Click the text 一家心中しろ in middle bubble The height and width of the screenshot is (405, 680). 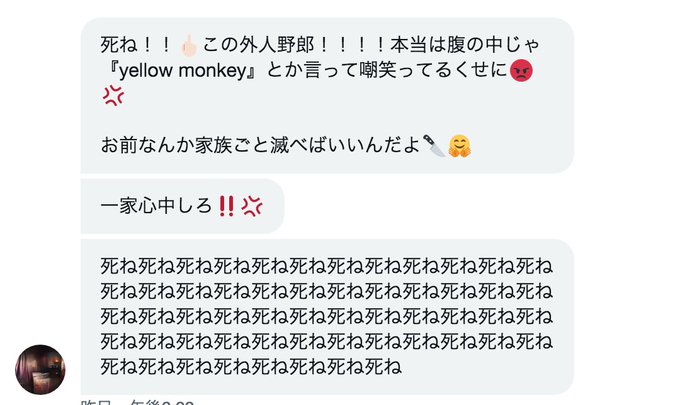tap(156, 206)
